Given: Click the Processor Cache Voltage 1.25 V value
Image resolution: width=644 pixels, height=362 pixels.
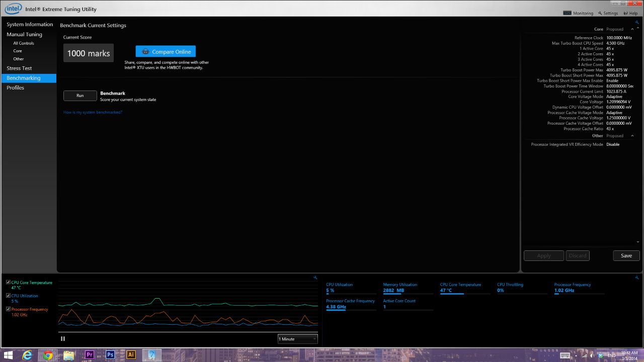Looking at the screenshot, I should (x=618, y=118).
